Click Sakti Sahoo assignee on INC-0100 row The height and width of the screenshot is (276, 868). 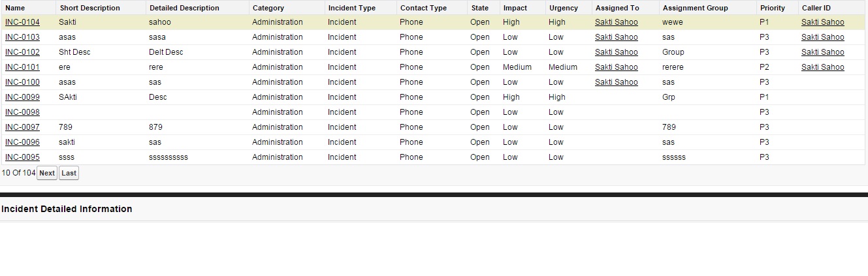pos(616,82)
